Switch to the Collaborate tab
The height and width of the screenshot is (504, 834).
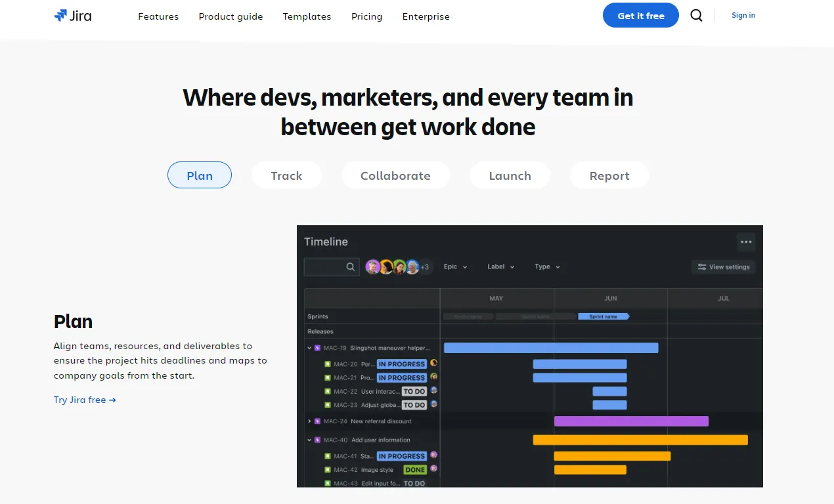[x=395, y=175]
